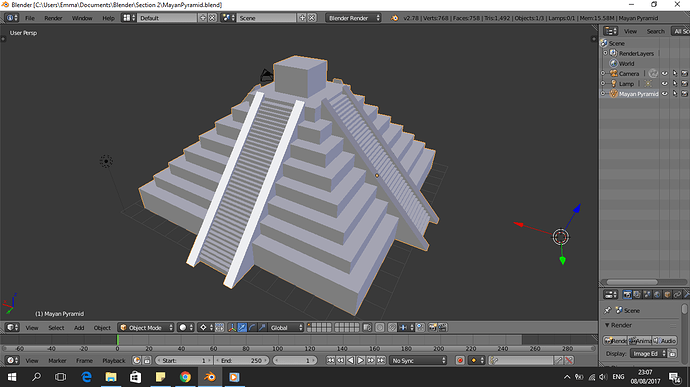Screen dimensions: 690x387
Task: Open the Render menu in top bar
Action: point(53,18)
